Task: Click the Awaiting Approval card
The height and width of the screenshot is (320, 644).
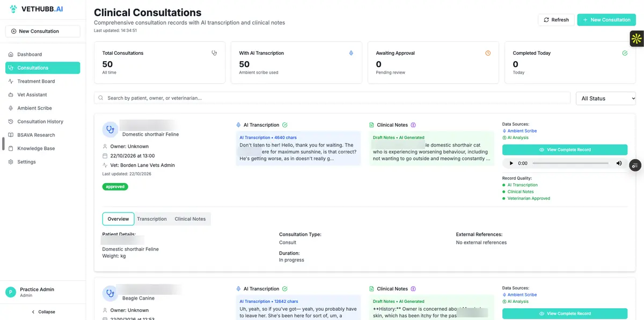Action: click(x=433, y=63)
